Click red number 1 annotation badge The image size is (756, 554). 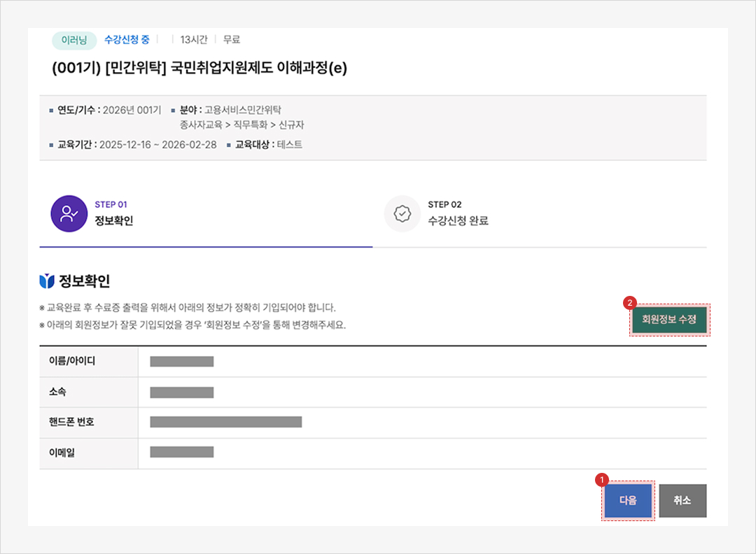(x=601, y=480)
